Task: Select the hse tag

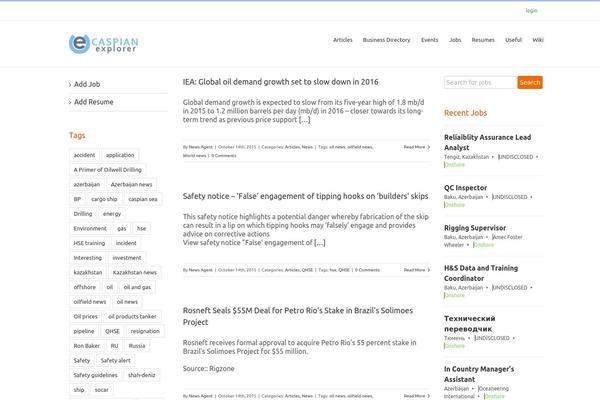Action: pyautogui.click(x=141, y=229)
